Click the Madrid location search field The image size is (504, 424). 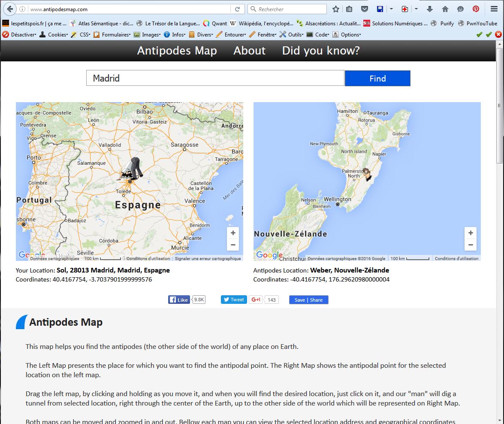coord(215,78)
